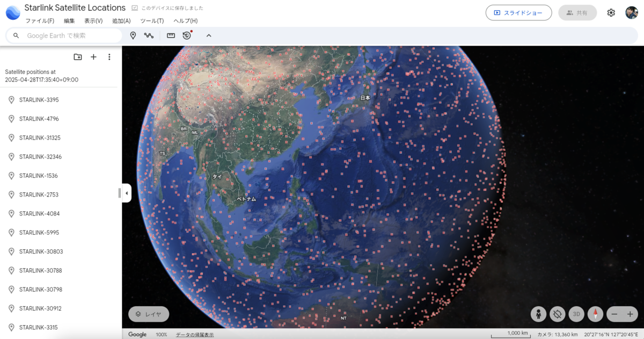
Task: Click the 日本 map label
Action: point(365,98)
